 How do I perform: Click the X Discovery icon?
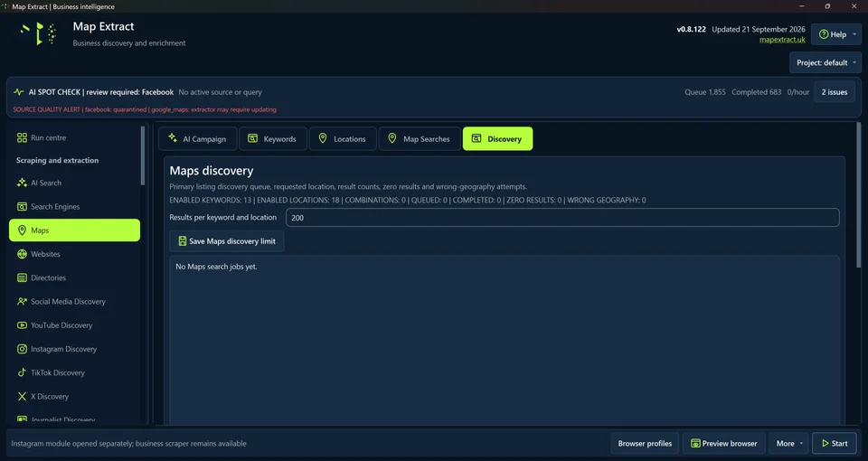click(22, 396)
